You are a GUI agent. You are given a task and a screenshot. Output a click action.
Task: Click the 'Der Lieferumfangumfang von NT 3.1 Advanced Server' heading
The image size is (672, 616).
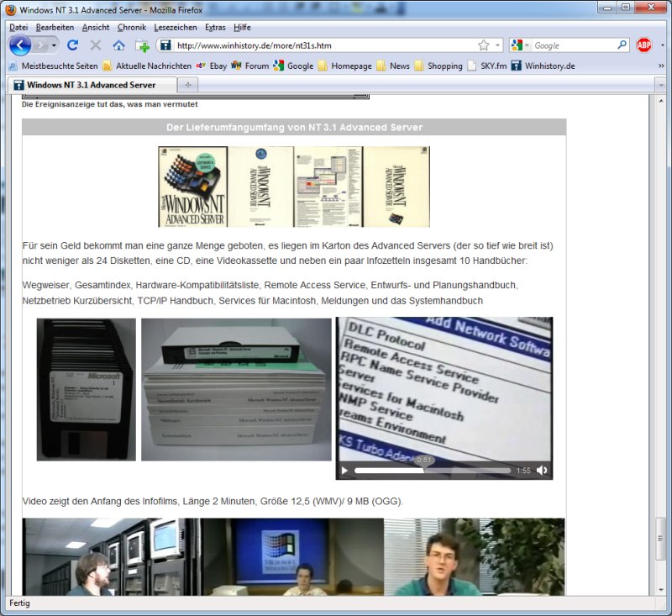point(295,127)
